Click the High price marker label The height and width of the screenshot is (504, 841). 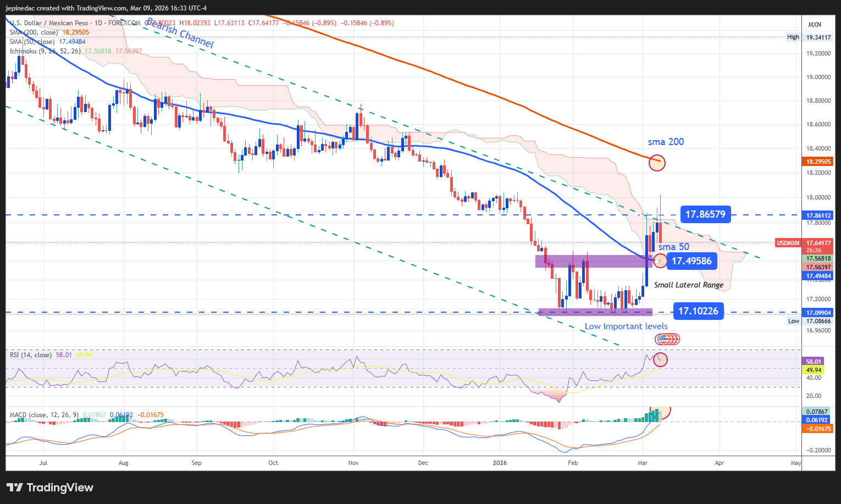pyautogui.click(x=793, y=37)
